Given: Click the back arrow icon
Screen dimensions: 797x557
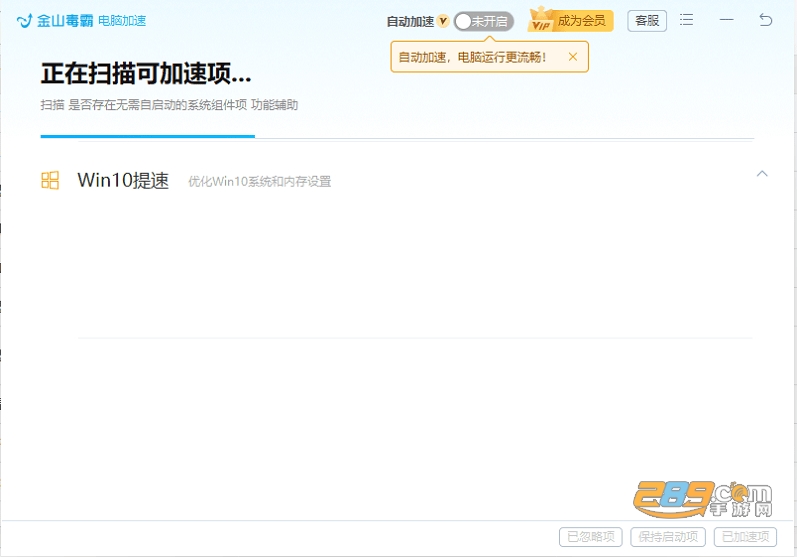Looking at the screenshot, I should (765, 20).
